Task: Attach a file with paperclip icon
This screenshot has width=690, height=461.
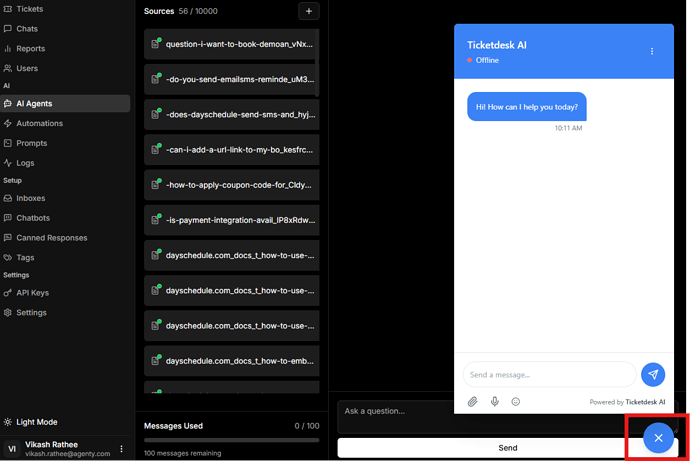Action: pyautogui.click(x=473, y=402)
